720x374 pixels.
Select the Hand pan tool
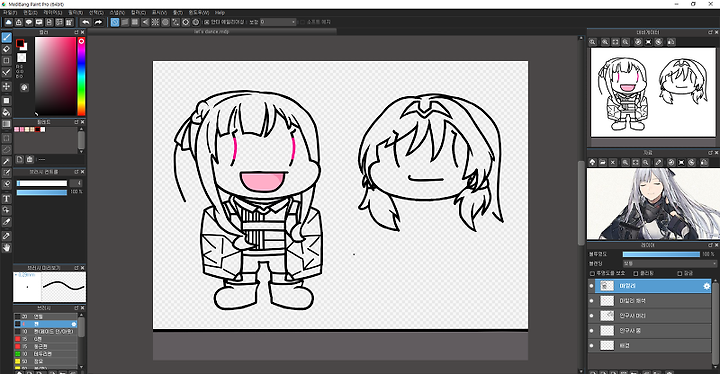tap(6, 248)
